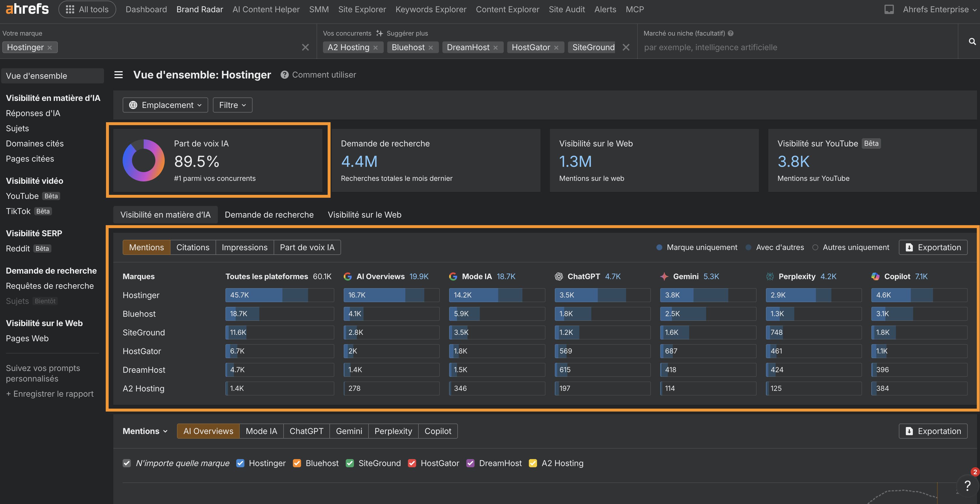This screenshot has width=980, height=504.
Task: Open the hamburger menu beside Vue d'ensemble title
Action: coord(118,74)
